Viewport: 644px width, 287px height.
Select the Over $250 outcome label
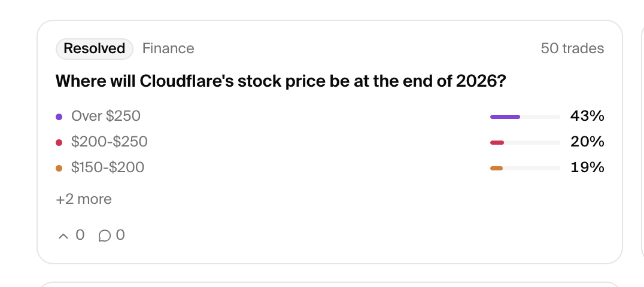106,116
